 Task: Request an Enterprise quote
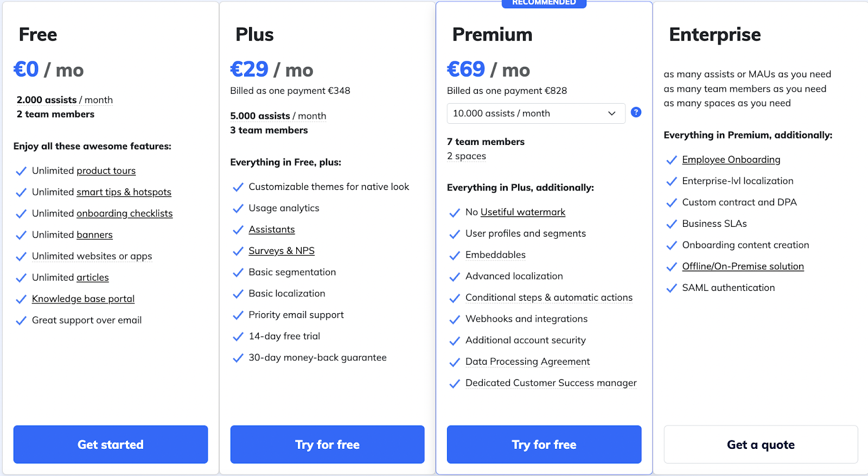[761, 445]
